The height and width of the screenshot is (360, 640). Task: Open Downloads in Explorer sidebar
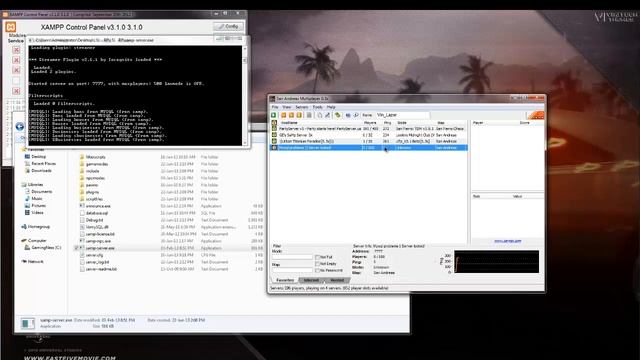pyautogui.click(x=38, y=170)
